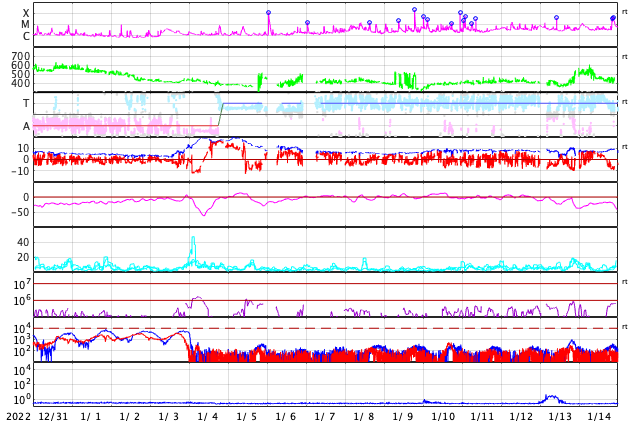Select the 1/10 date label

coord(444,417)
